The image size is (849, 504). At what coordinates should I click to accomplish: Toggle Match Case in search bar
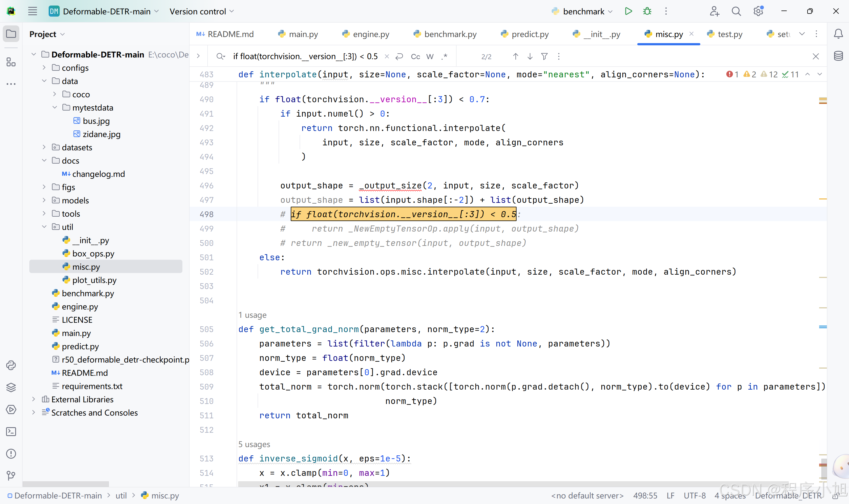pos(415,57)
